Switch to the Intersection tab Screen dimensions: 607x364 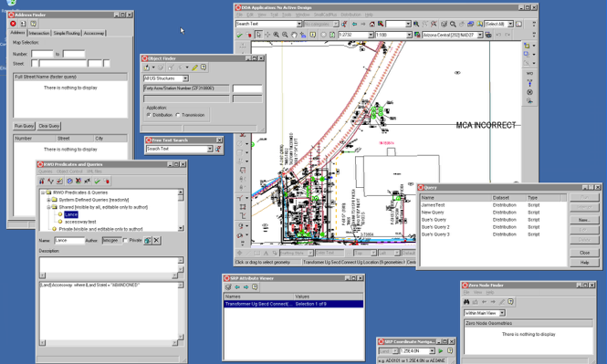[39, 33]
